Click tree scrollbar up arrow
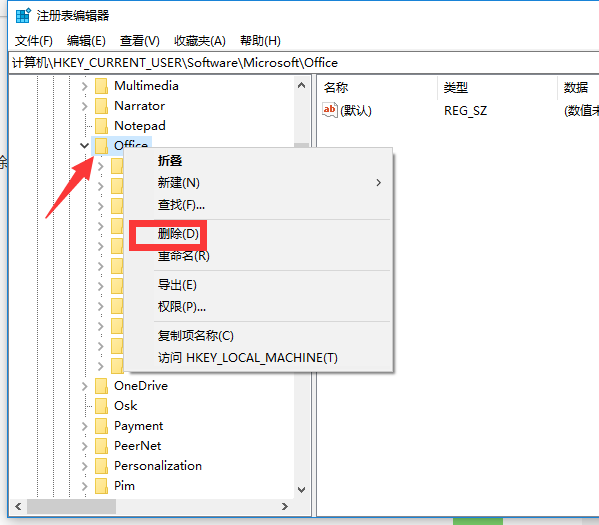The height and width of the screenshot is (525, 599). coord(301,86)
